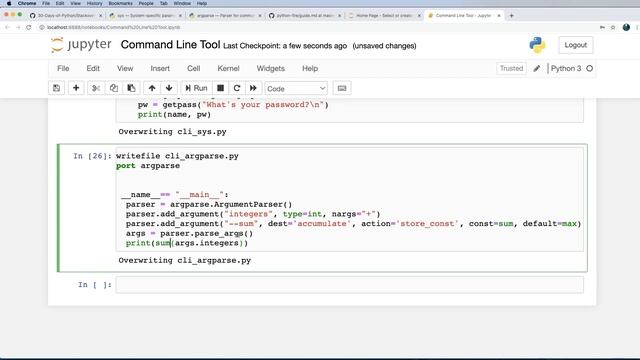Open the cell type Code dropdown
The height and width of the screenshot is (360, 640).
296,89
